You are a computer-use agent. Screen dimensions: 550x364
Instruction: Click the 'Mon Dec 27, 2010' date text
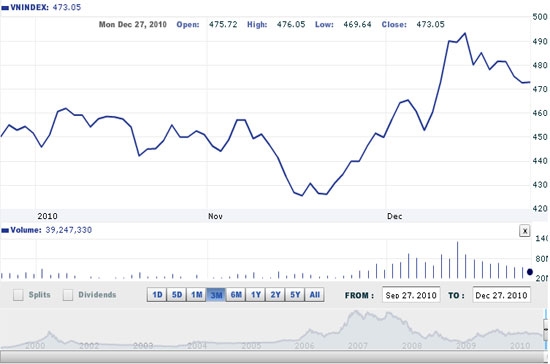(133, 25)
